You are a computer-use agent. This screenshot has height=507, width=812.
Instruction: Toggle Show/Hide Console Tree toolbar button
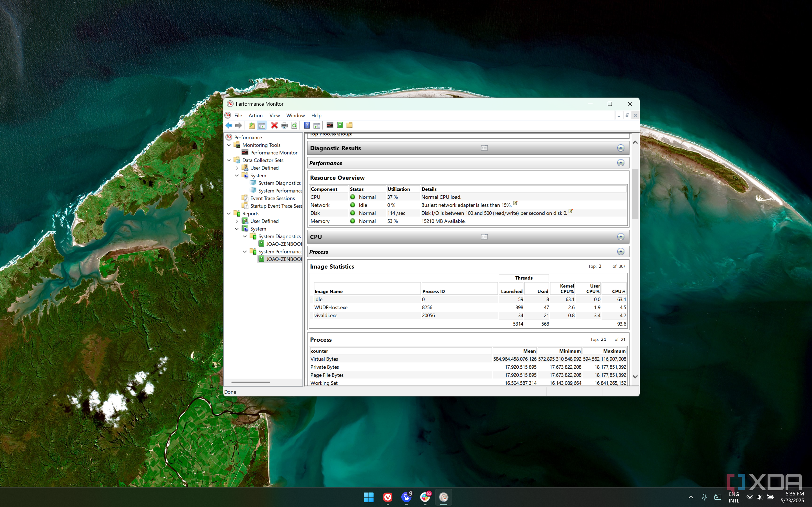(x=262, y=125)
